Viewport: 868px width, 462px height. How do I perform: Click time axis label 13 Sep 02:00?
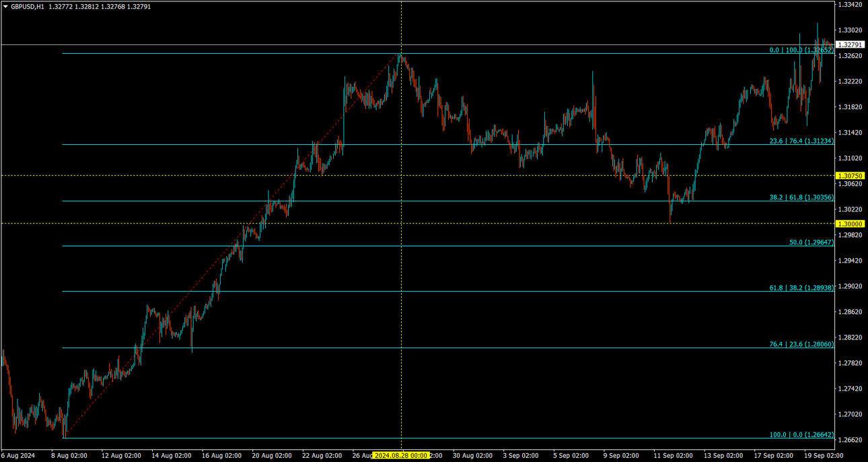[x=724, y=456]
